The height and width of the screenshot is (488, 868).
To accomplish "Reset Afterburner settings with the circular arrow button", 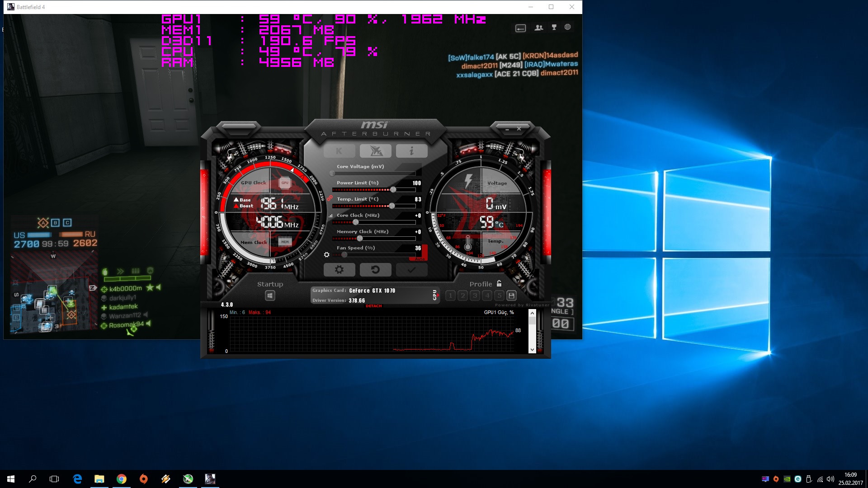I will coord(376,270).
